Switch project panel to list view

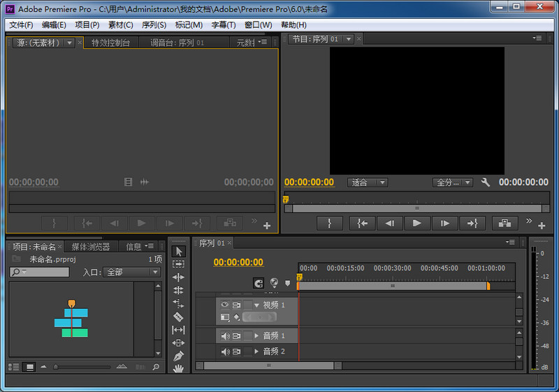(x=14, y=367)
